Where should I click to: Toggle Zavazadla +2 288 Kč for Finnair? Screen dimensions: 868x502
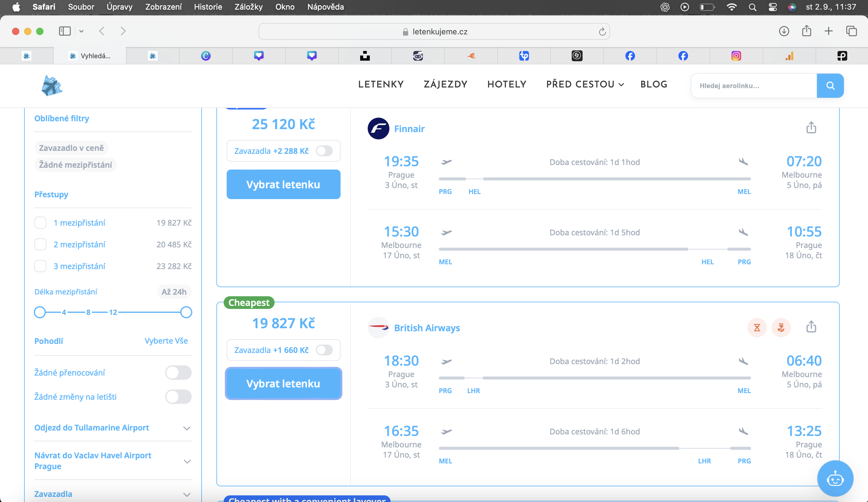pos(325,151)
